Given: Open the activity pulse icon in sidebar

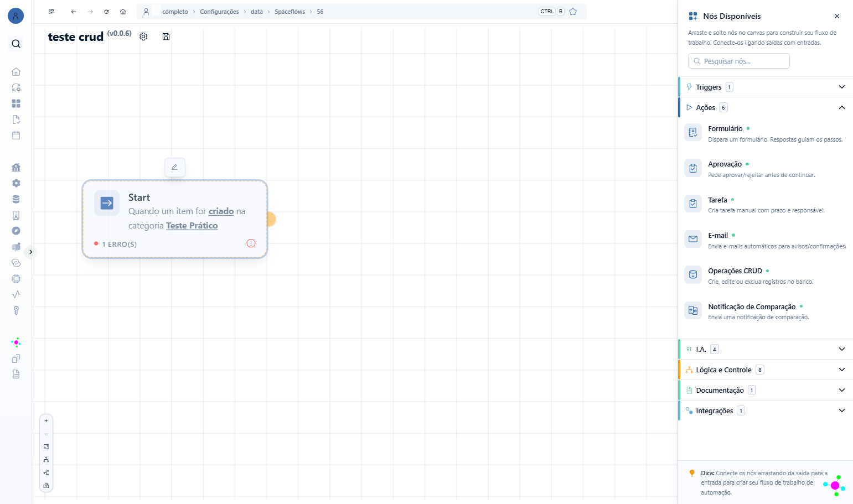Looking at the screenshot, I should click(16, 294).
